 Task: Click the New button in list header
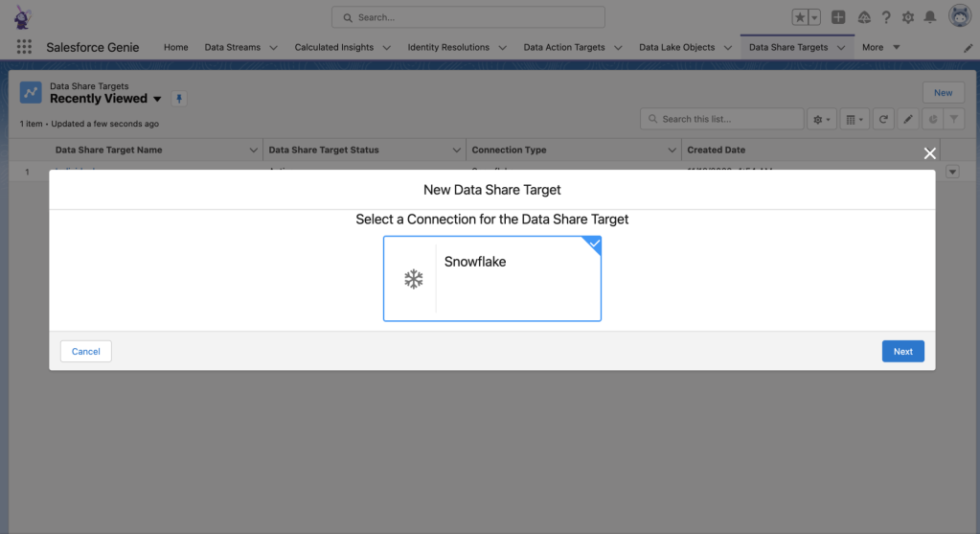[x=944, y=93]
